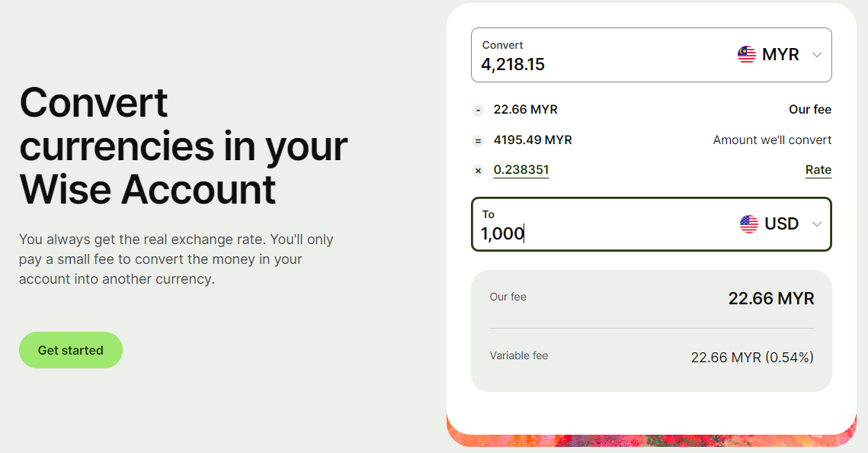This screenshot has width=868, height=453.
Task: Click the multiply symbol beside the rate
Action: (x=478, y=171)
